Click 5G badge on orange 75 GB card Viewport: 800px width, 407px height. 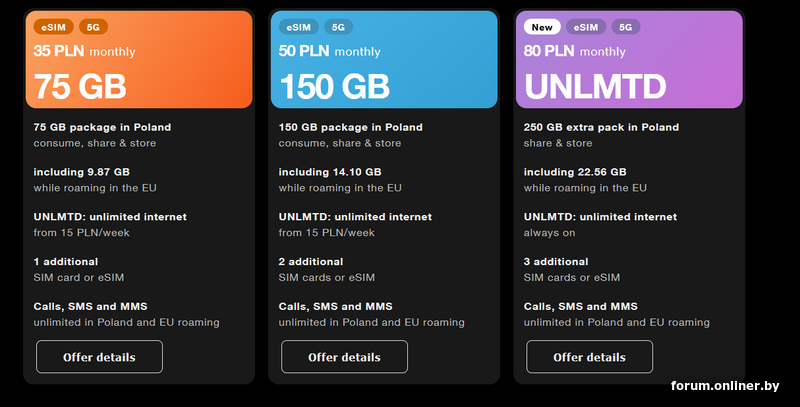[93, 27]
